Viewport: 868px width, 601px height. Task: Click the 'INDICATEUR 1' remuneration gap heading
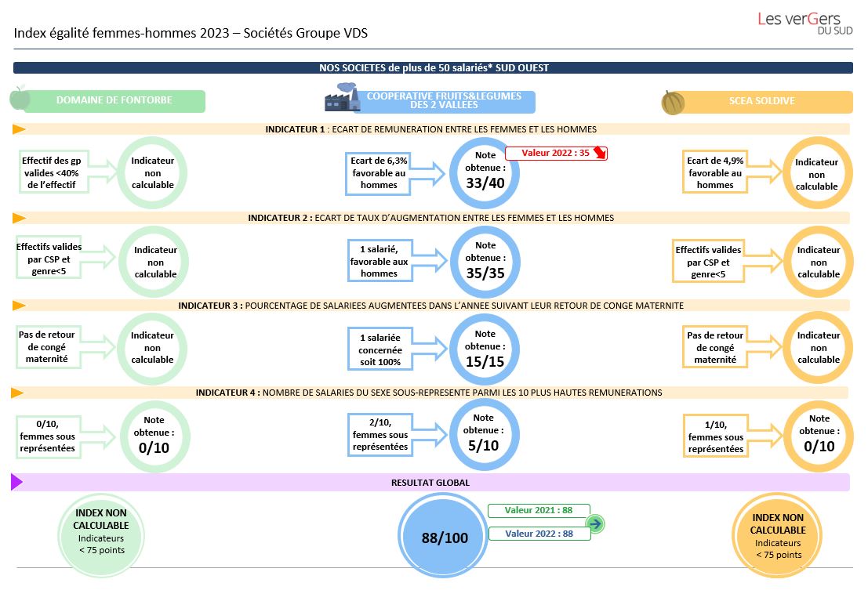click(431, 129)
